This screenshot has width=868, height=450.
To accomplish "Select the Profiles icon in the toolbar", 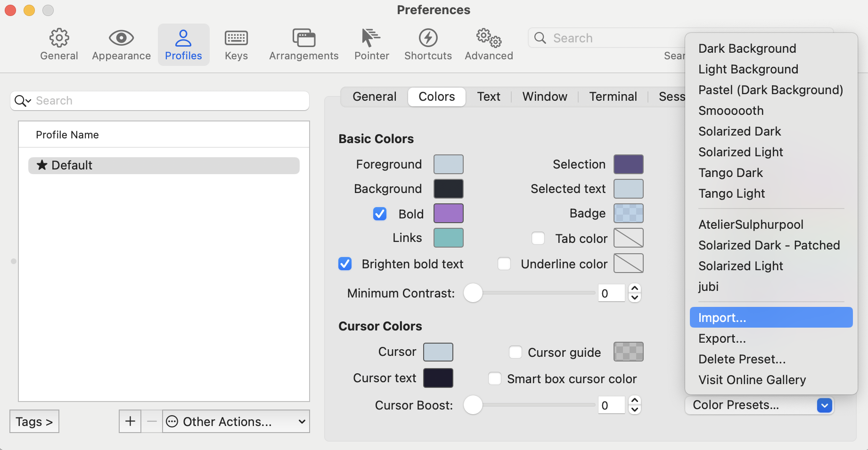I will 183,44.
